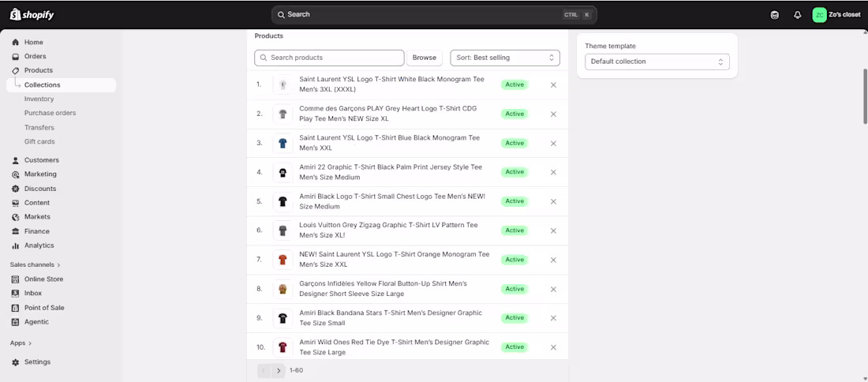Remove Amiri 22 Graphic T-Shirt product

[553, 172]
